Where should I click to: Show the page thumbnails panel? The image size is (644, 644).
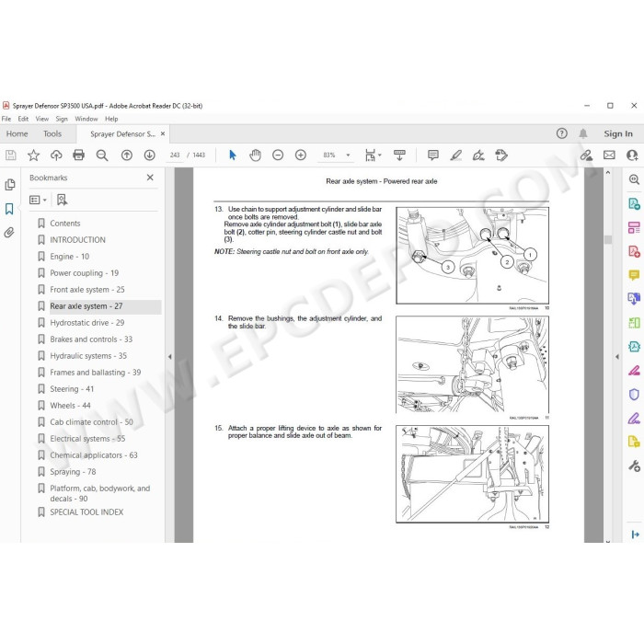coord(10,185)
